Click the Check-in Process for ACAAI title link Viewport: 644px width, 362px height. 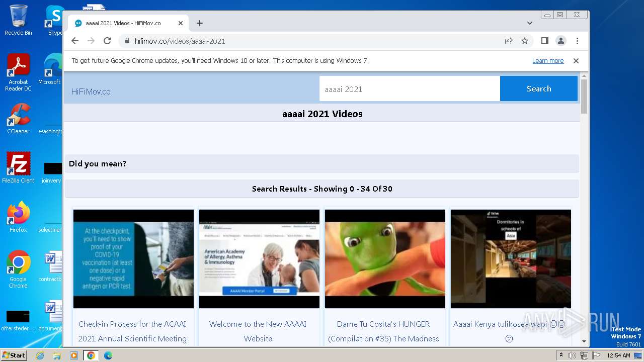pos(132,331)
